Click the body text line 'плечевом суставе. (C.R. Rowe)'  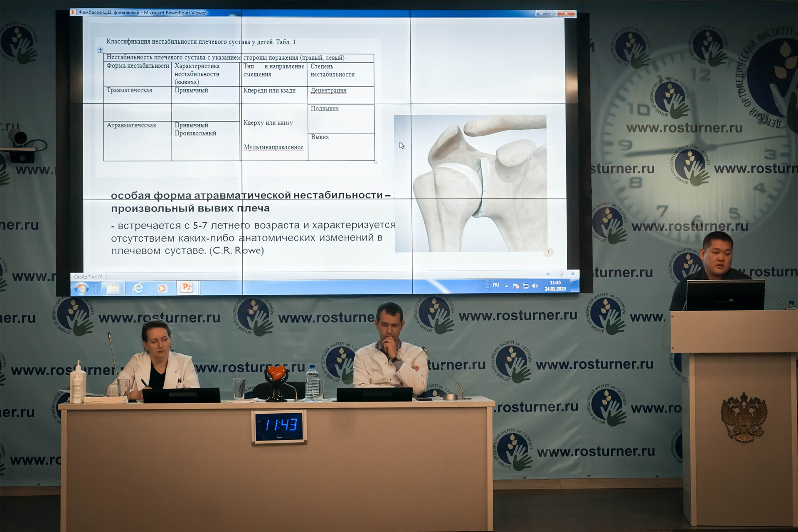187,251
